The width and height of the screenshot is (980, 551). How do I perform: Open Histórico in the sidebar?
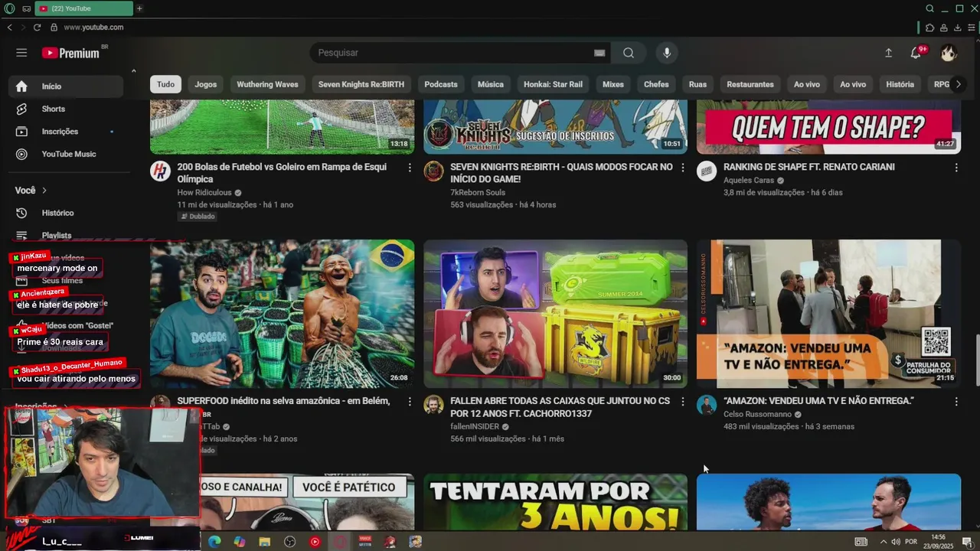click(x=67, y=213)
